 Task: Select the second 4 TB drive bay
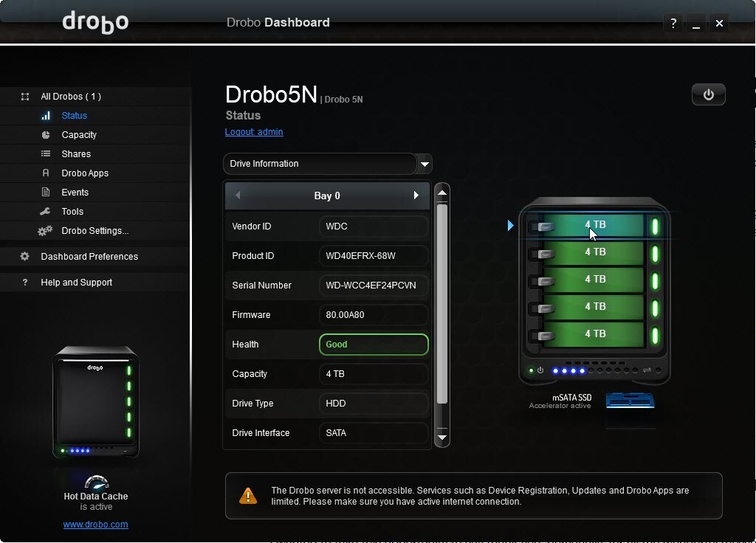pyautogui.click(x=594, y=252)
